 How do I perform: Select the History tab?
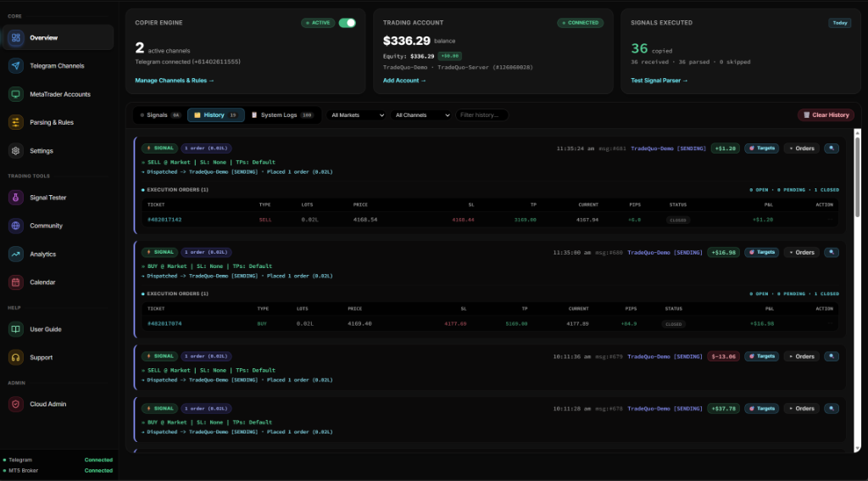tap(216, 115)
